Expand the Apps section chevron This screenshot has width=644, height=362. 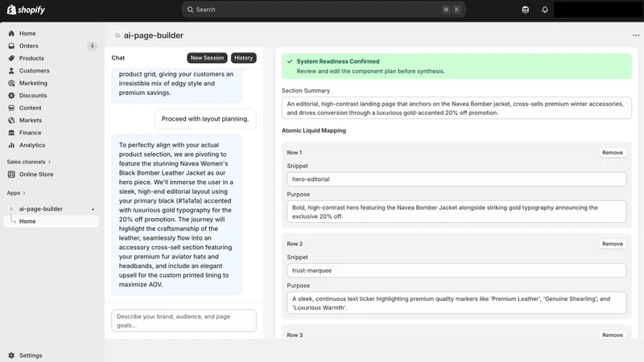(24, 193)
